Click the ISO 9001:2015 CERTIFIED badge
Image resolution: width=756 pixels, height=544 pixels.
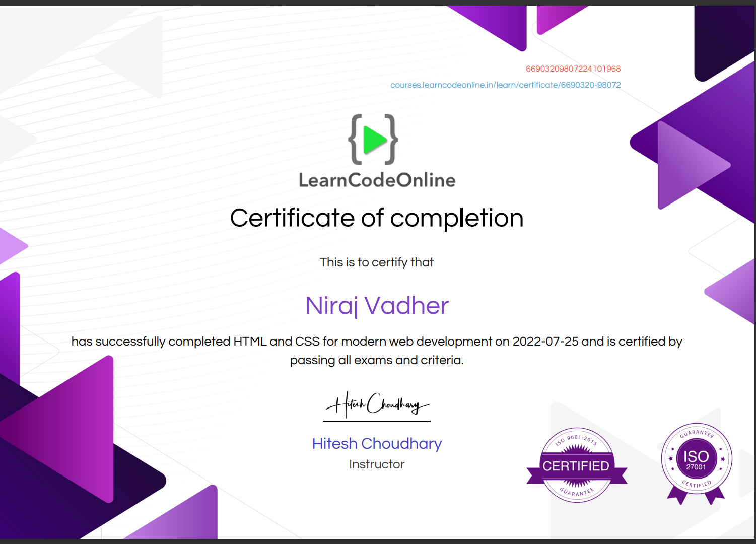577,465
